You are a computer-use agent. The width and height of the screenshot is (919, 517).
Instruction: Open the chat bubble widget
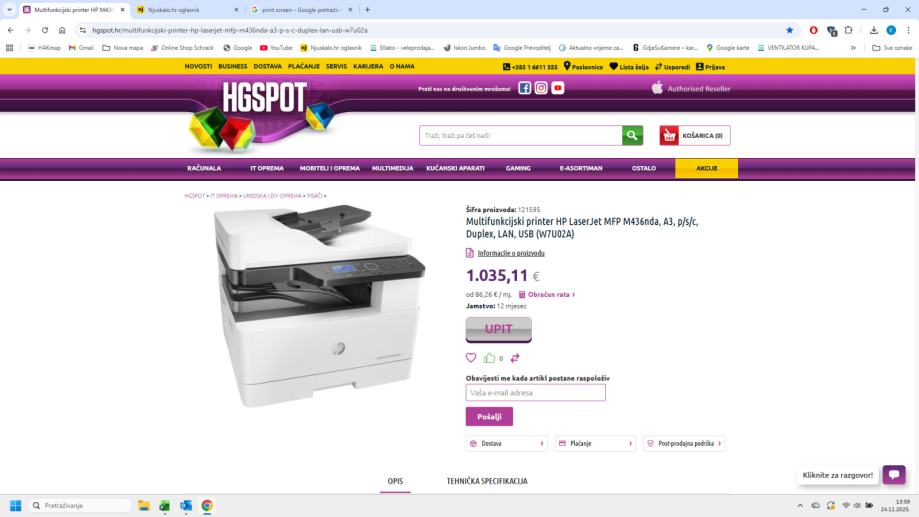click(x=894, y=475)
